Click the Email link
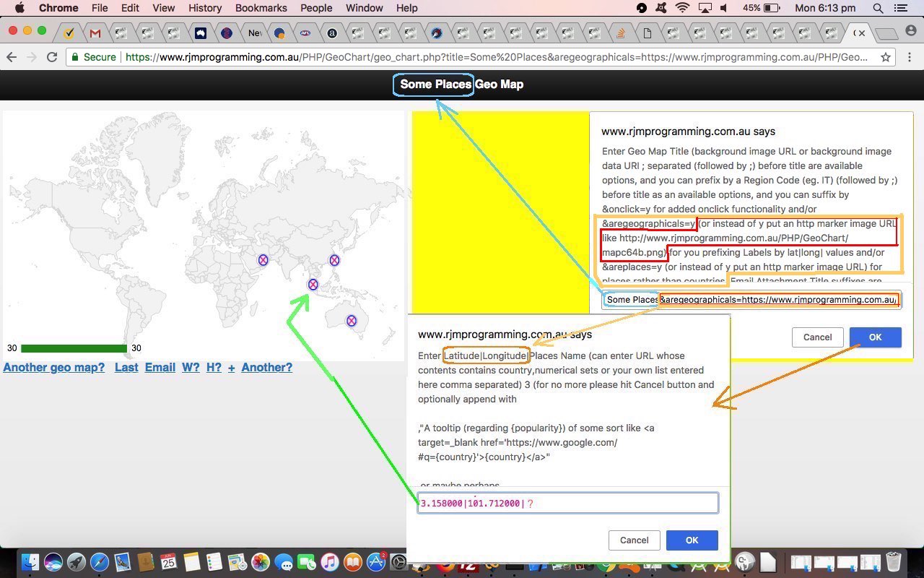This screenshot has width=924, height=578. (160, 367)
